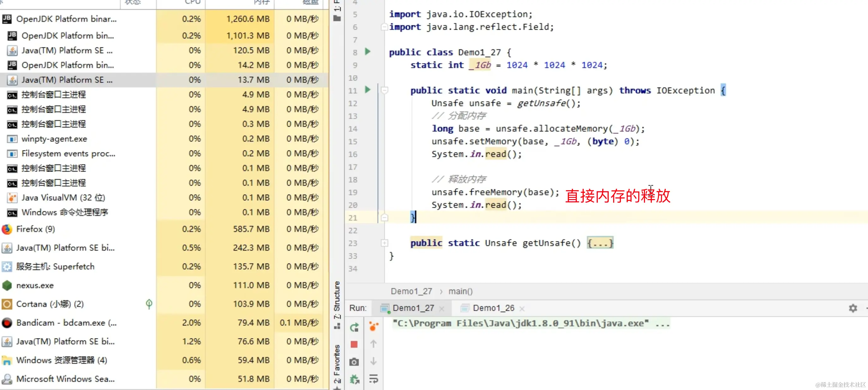The height and width of the screenshot is (390, 868).
Task: Collapse the main method fold marker
Action: click(384, 90)
